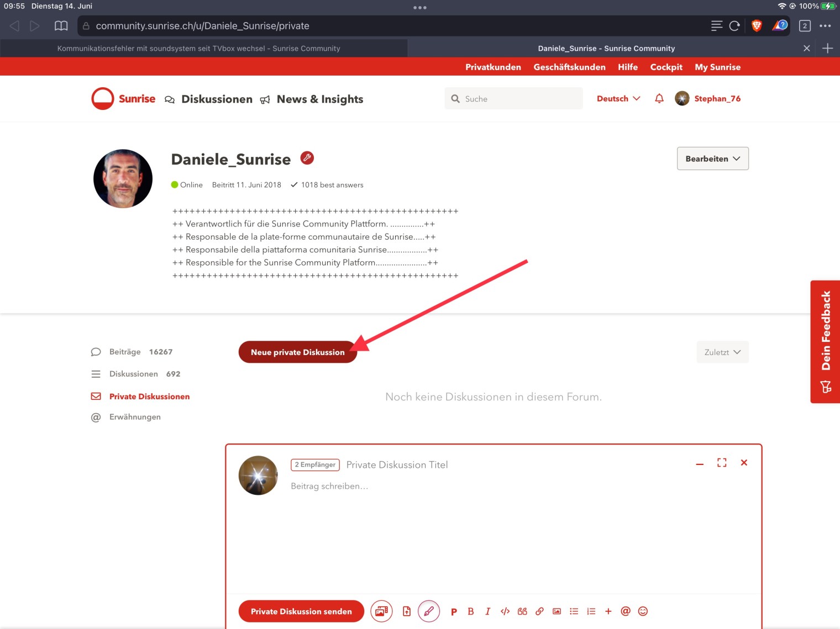The image size is (840, 629).
Task: Insert a hyperlink in message
Action: point(539,611)
